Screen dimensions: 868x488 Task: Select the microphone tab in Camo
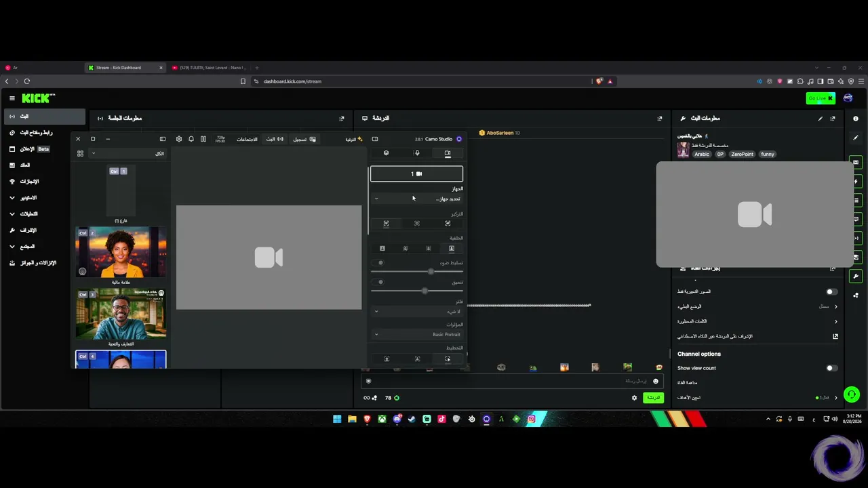pyautogui.click(x=417, y=153)
